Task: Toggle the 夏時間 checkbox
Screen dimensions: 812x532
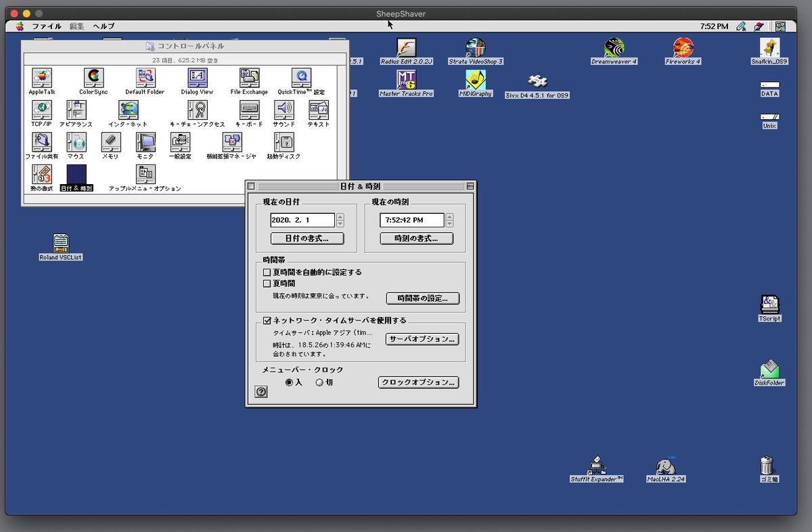Action: [x=267, y=284]
